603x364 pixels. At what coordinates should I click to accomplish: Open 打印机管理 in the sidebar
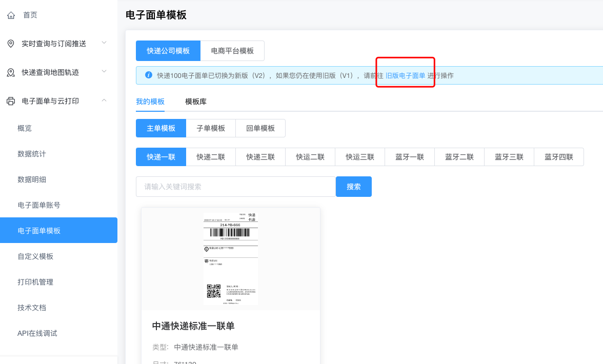(x=35, y=282)
